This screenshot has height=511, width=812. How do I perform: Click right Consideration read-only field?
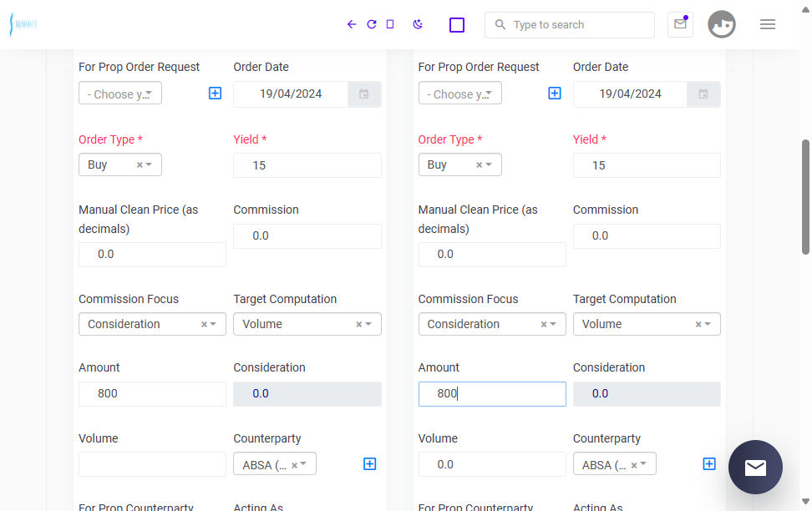tap(647, 394)
